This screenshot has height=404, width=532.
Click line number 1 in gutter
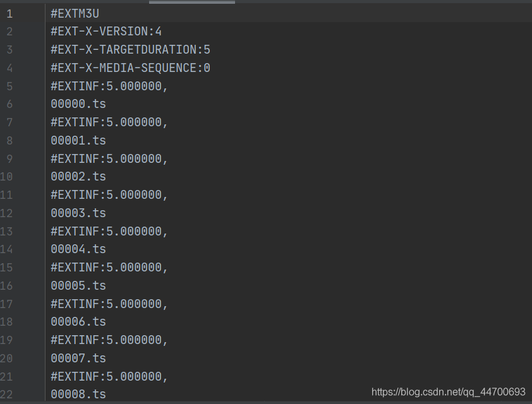coord(9,14)
